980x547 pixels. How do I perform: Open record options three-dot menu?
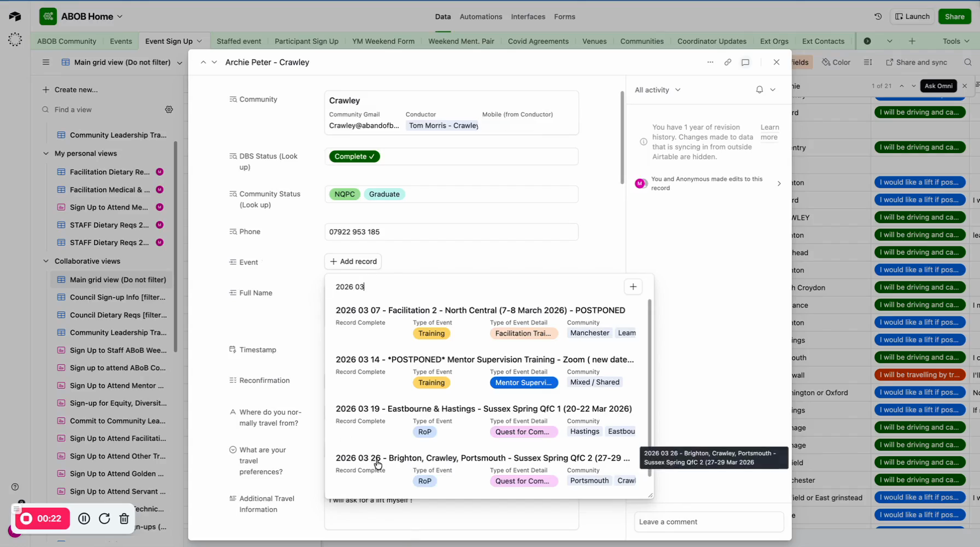click(x=710, y=62)
